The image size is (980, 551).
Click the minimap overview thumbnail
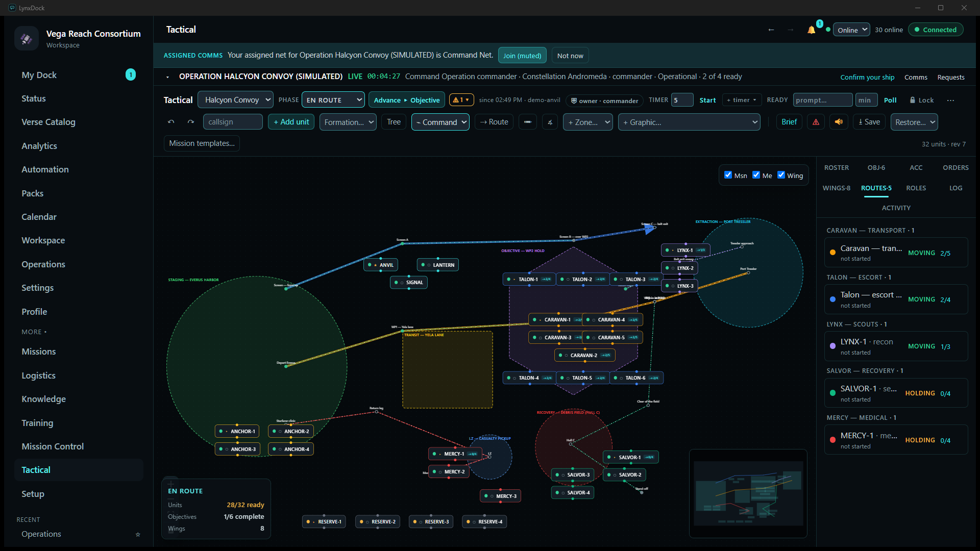[x=748, y=493]
